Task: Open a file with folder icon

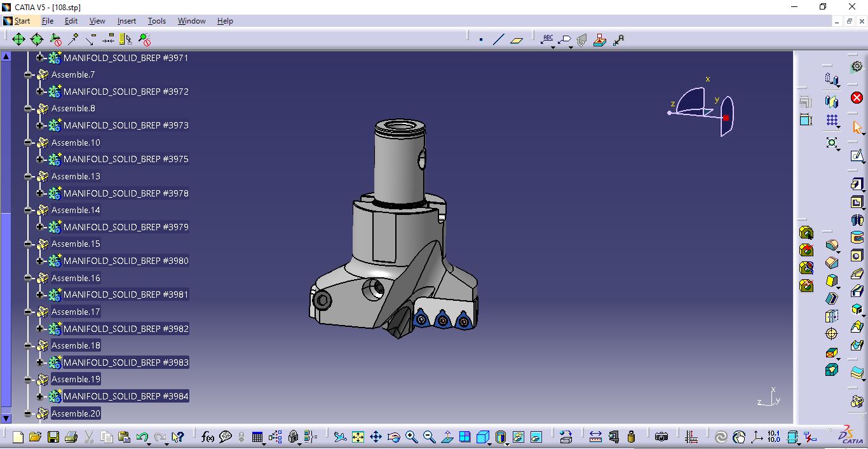Action: (x=36, y=437)
